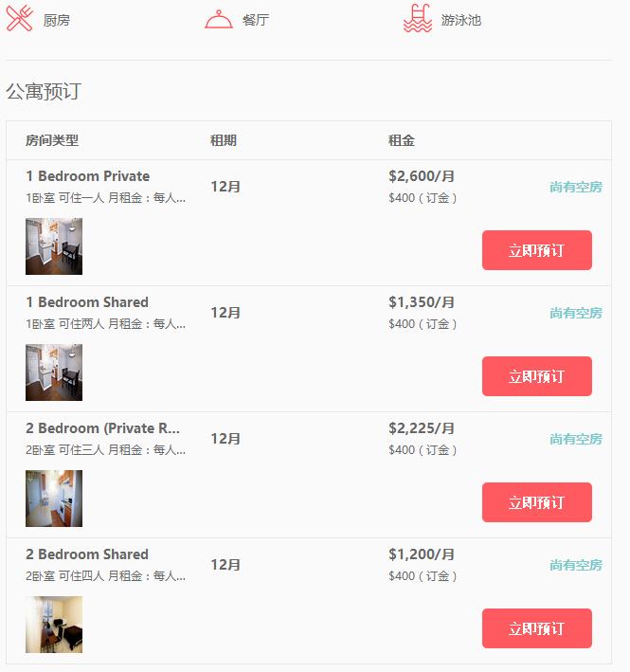Image resolution: width=630 pixels, height=672 pixels.
Task: Click the kitchen fork-and-knife icon
Action: 20,19
